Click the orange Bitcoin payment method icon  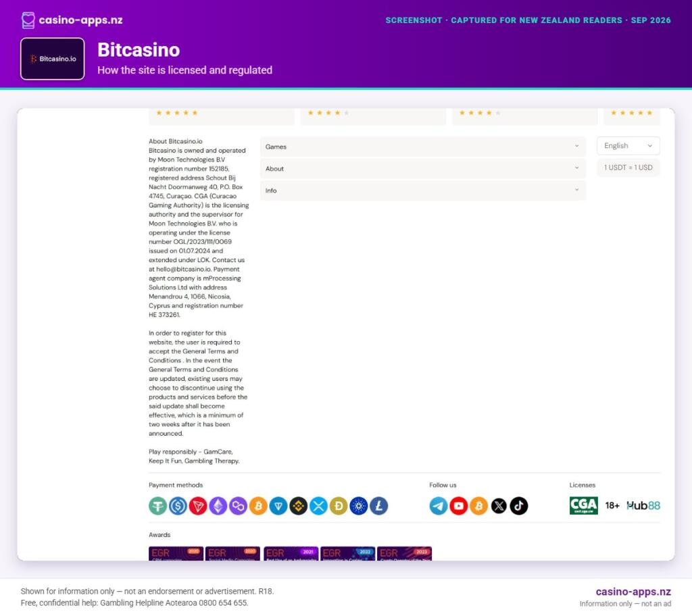(x=258, y=506)
